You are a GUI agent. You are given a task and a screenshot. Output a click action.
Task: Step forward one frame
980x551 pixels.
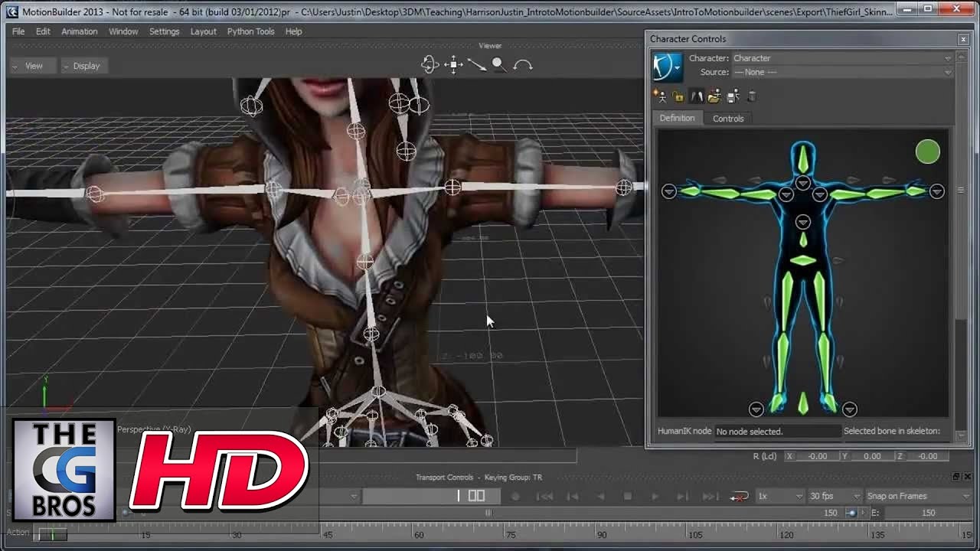682,496
